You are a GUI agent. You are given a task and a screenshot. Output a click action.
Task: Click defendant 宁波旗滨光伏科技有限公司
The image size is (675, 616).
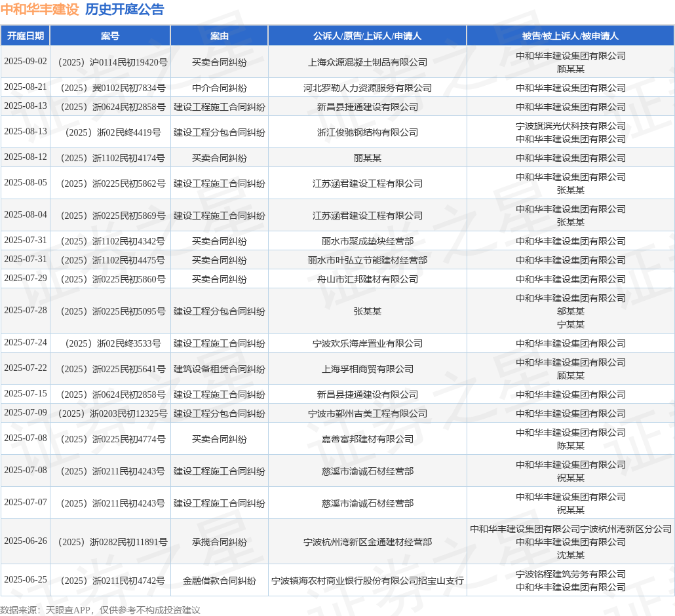tap(570, 126)
